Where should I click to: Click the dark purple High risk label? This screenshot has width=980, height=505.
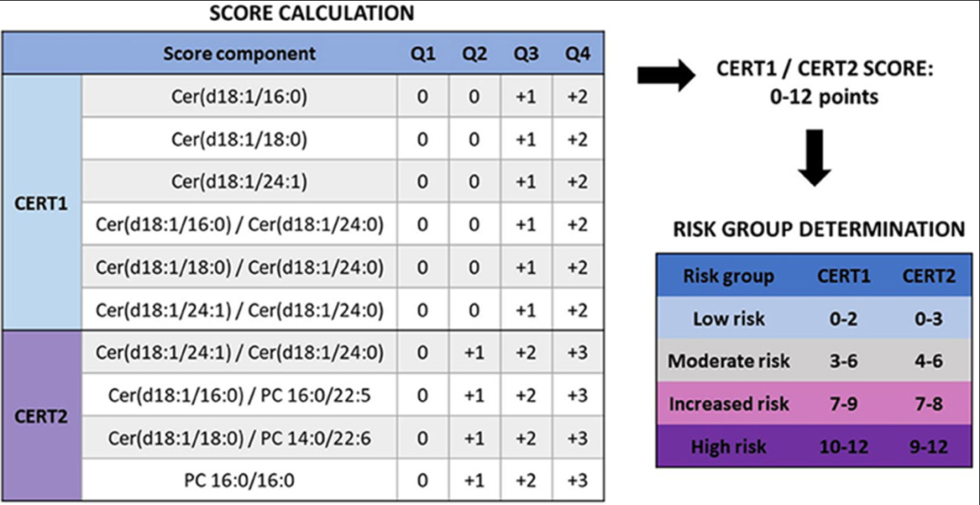coord(729,446)
